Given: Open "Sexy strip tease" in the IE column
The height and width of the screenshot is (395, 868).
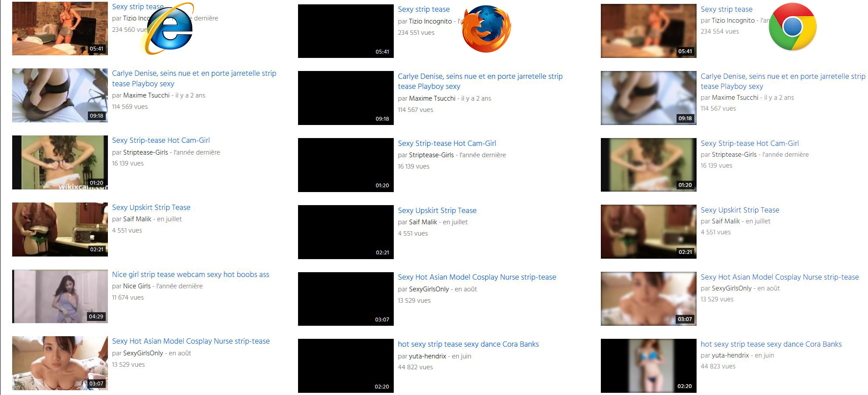Looking at the screenshot, I should (137, 7).
